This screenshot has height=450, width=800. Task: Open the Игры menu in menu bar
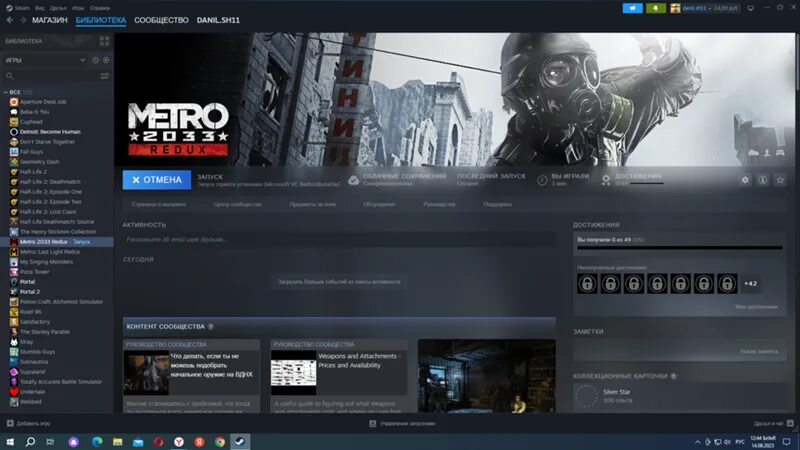click(78, 8)
